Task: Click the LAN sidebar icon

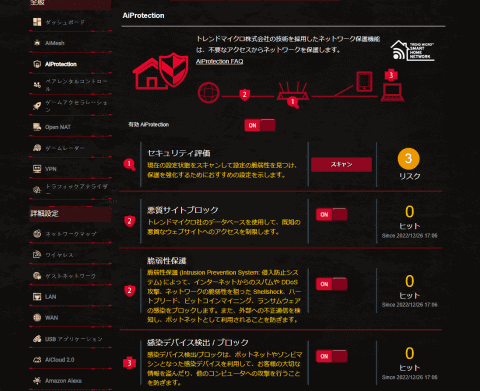Action: pos(37,297)
